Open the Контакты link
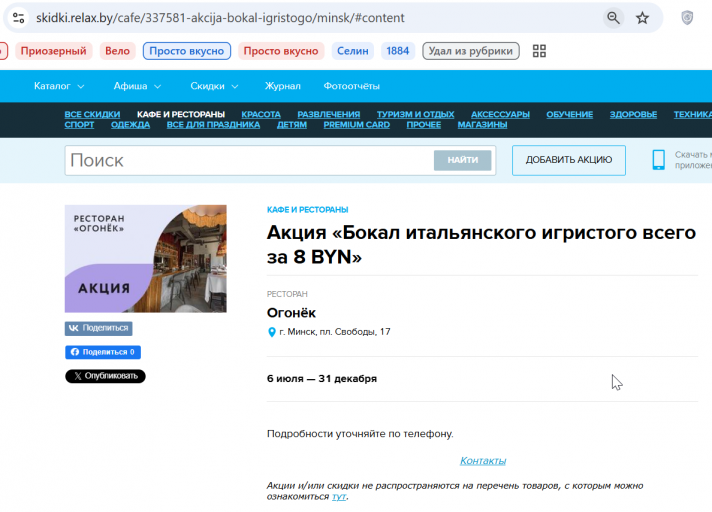 483,461
